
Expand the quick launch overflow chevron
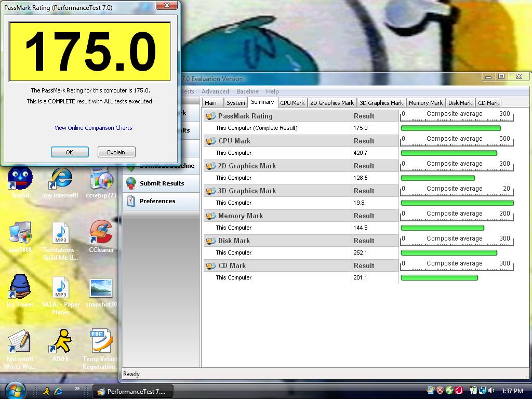(77, 388)
